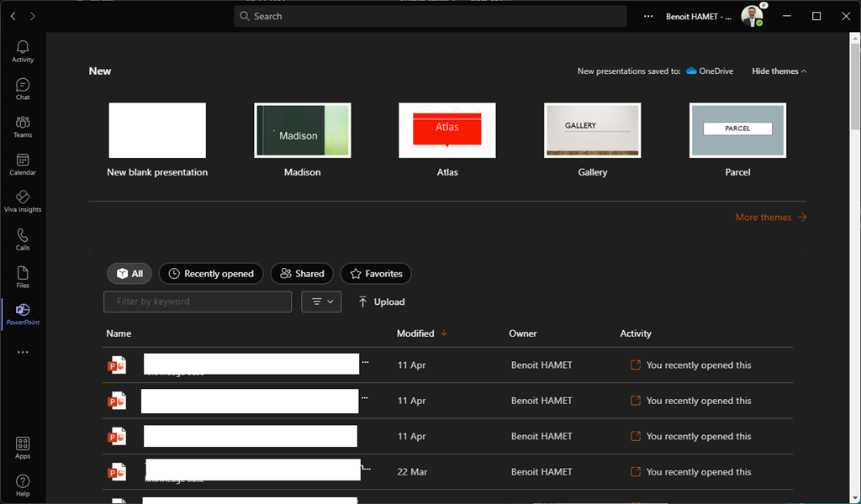The height and width of the screenshot is (504, 861).
Task: Open Viva Insights from sidebar
Action: tap(23, 201)
